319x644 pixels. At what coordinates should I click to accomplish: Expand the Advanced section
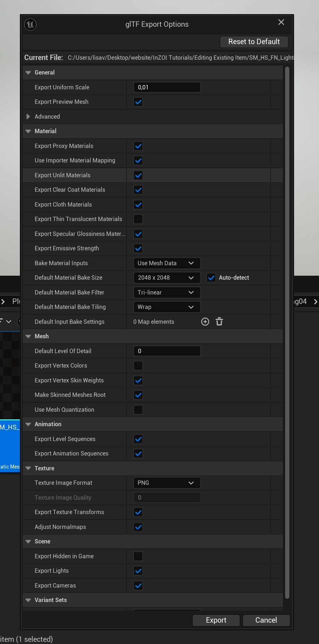(28, 116)
